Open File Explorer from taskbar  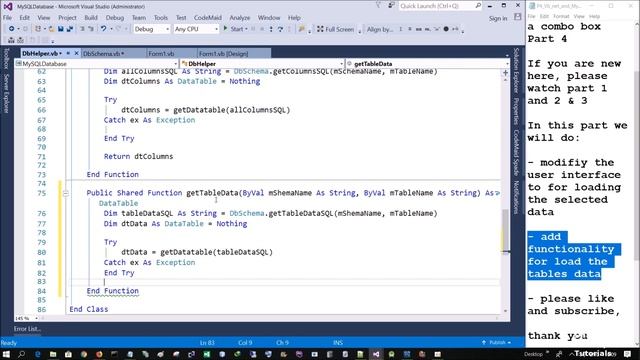point(53,354)
